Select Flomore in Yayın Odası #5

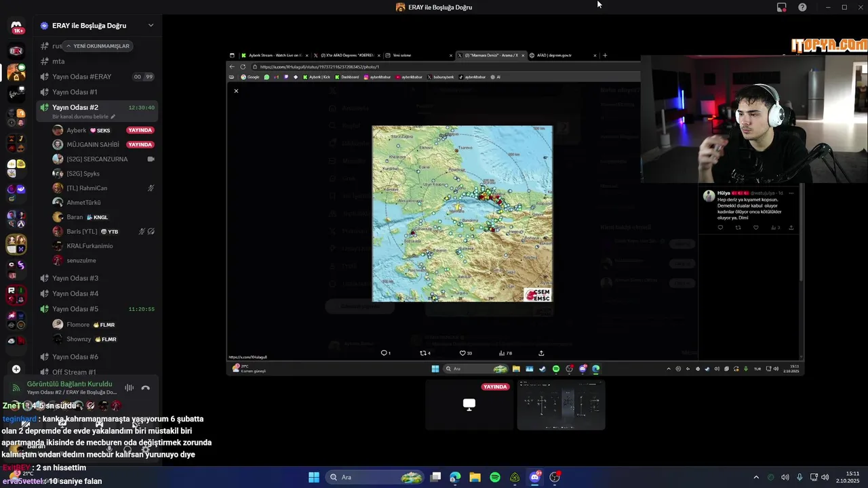(x=104, y=325)
